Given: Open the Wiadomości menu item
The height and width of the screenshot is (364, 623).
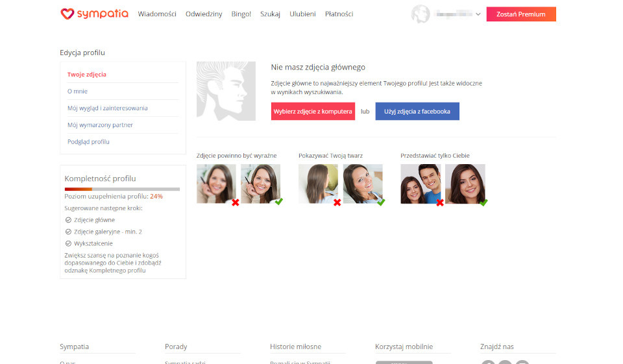Looking at the screenshot, I should point(157,14).
